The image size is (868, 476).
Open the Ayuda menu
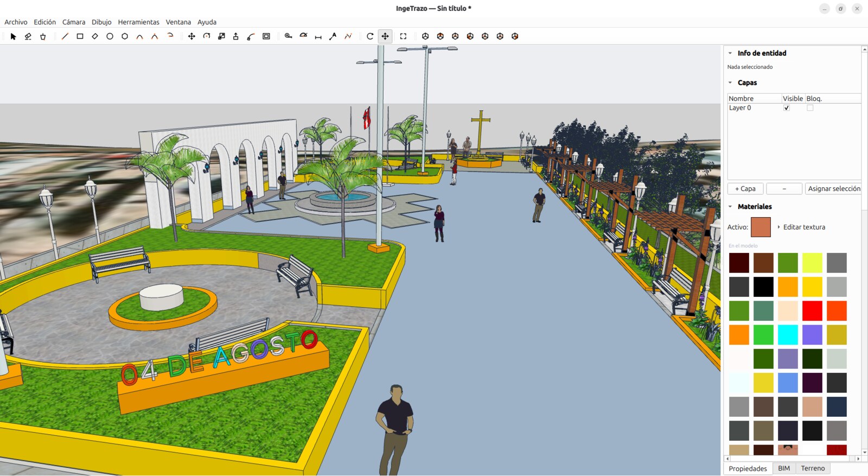pos(207,22)
